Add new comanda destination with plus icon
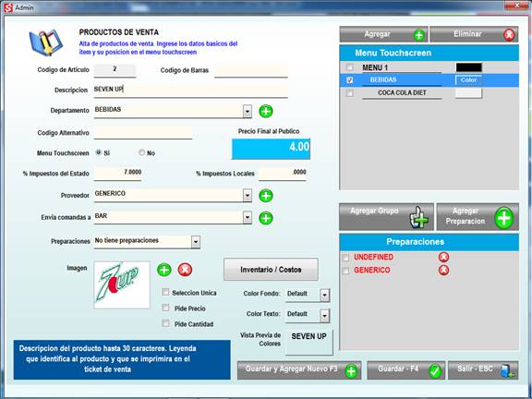 click(266, 218)
